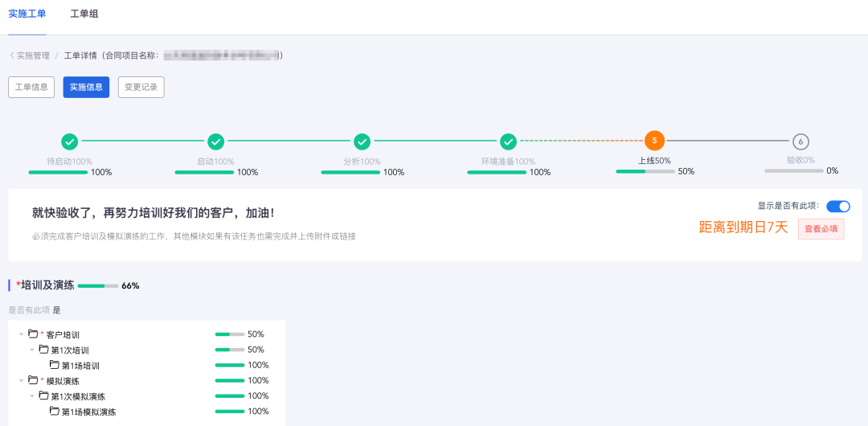Select the 第1场培训 tree item

tap(80, 366)
